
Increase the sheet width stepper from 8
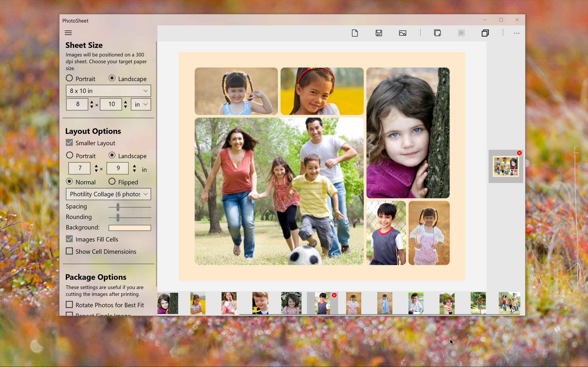[x=92, y=102]
